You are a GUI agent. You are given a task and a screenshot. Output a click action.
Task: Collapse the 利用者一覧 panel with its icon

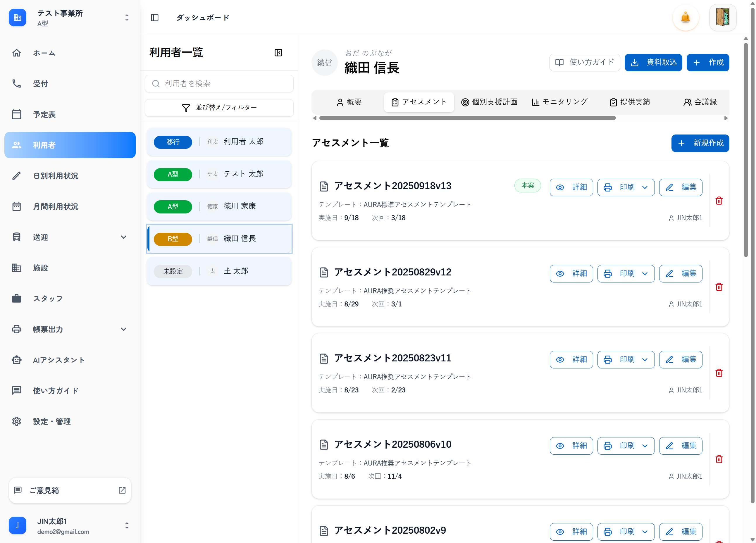tap(278, 52)
